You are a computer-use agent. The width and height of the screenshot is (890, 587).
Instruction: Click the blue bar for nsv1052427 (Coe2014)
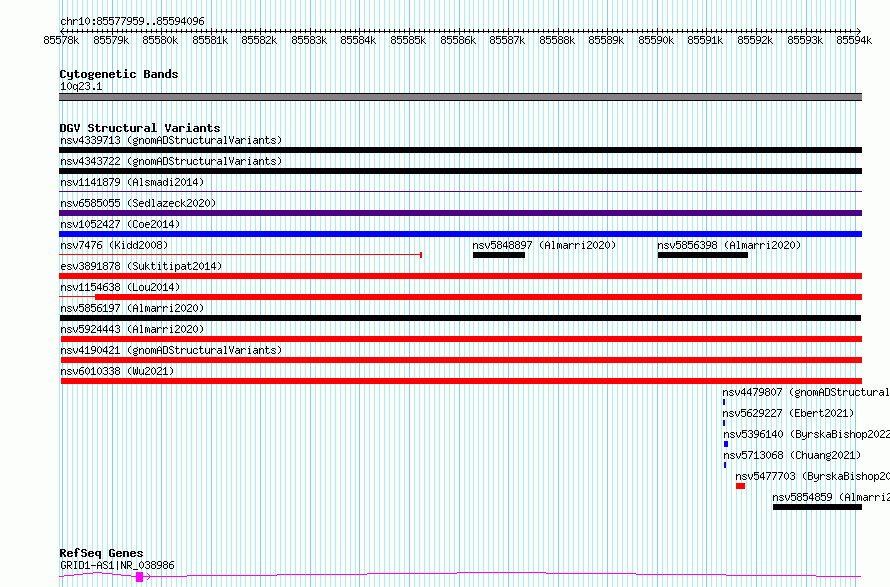click(460, 234)
